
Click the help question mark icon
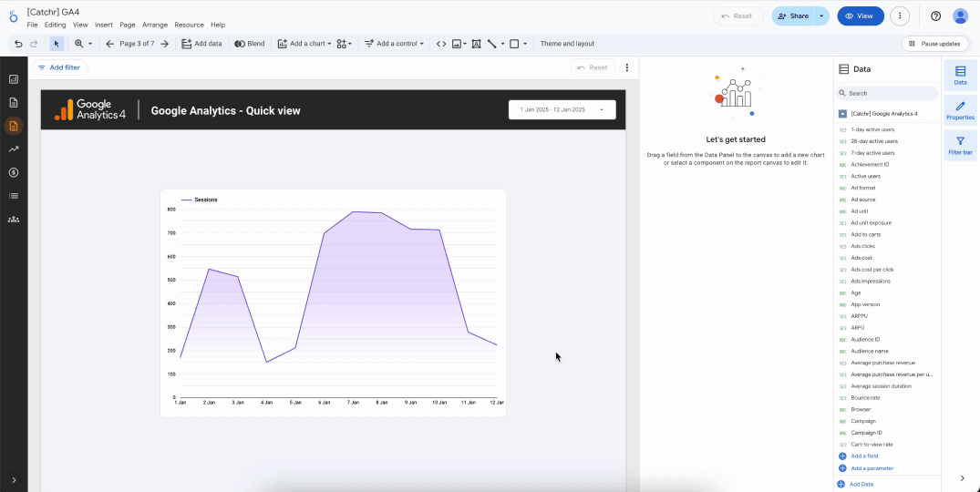pos(935,16)
